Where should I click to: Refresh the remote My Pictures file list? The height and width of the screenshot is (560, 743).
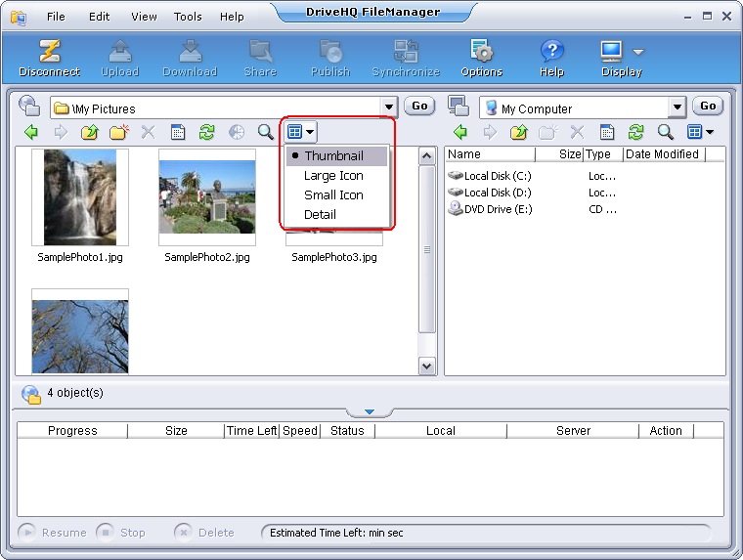[206, 132]
